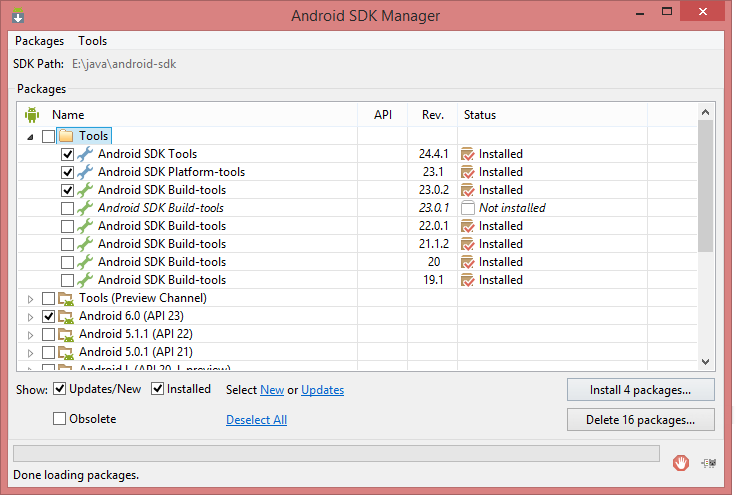Click the Deselect All link
736x495 pixels.
click(256, 419)
